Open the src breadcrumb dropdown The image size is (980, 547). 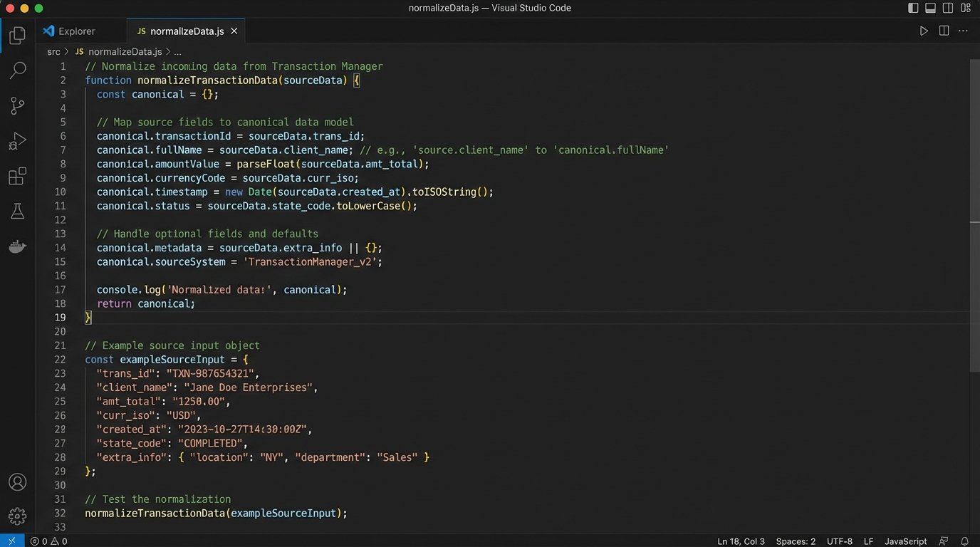pos(53,51)
